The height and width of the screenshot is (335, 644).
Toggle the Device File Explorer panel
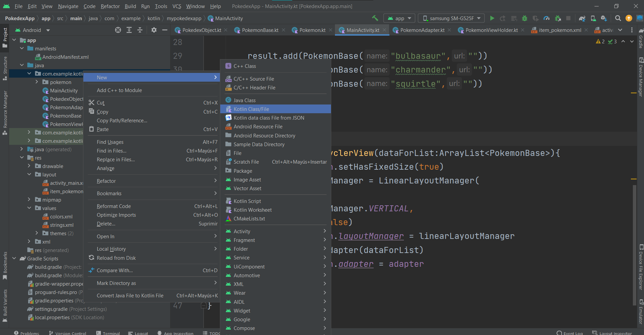pyautogui.click(x=641, y=267)
